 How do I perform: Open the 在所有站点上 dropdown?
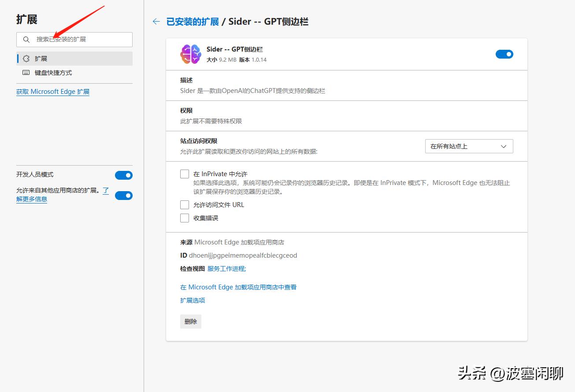(469, 146)
